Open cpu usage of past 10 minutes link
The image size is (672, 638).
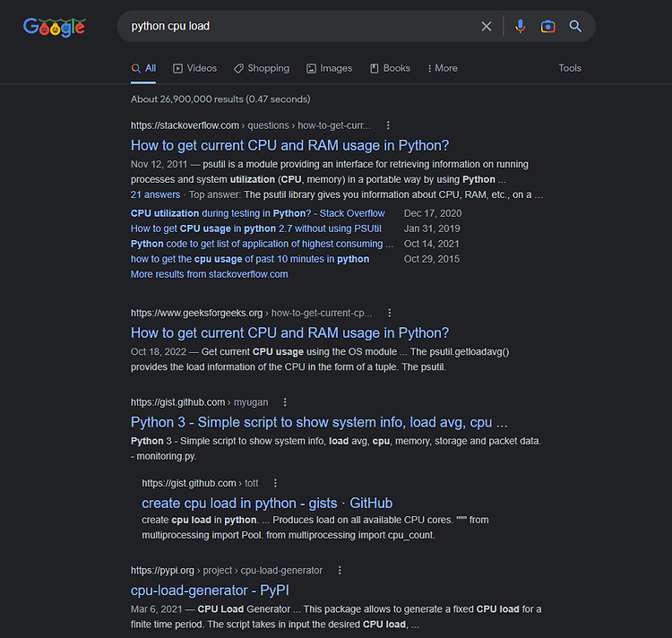click(250, 259)
